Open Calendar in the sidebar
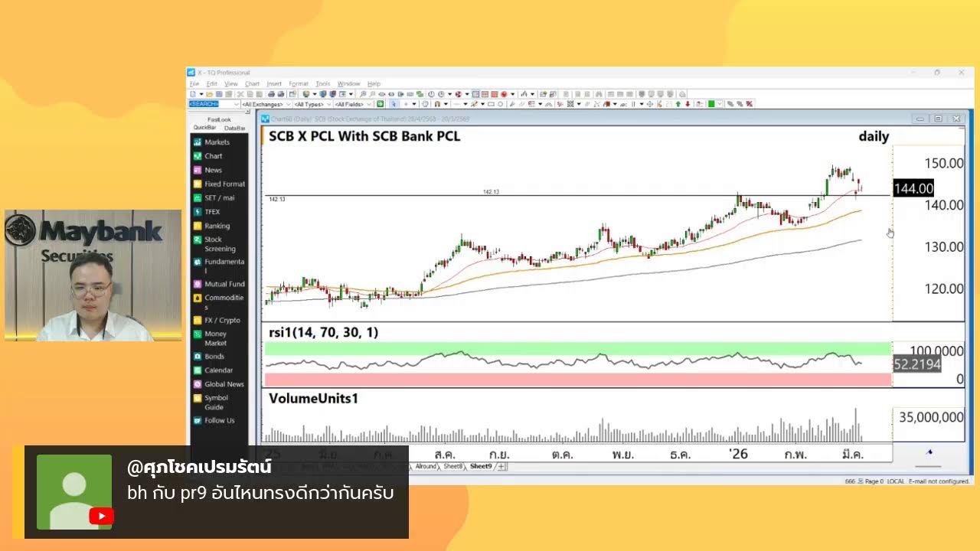 (213, 370)
